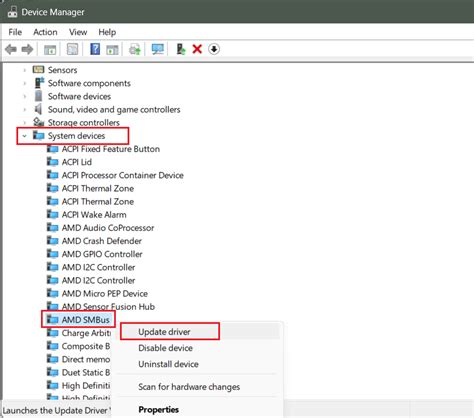Click status bar text Launches the Update Driver

[x=55, y=410]
